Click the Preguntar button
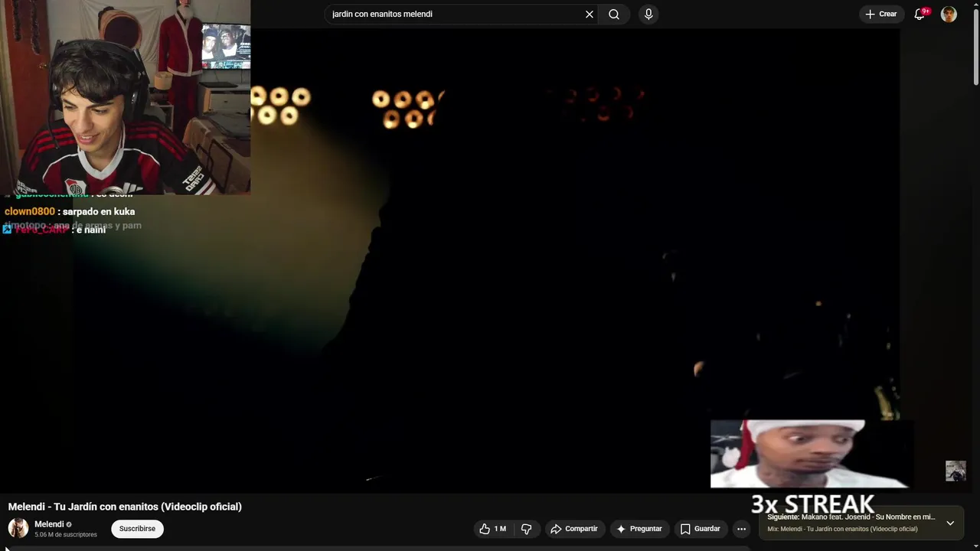 [x=639, y=529]
